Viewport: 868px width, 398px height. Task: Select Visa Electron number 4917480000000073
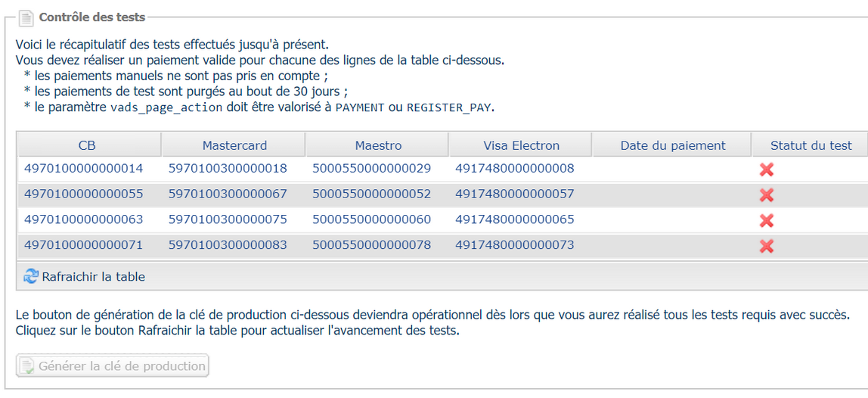pos(514,245)
